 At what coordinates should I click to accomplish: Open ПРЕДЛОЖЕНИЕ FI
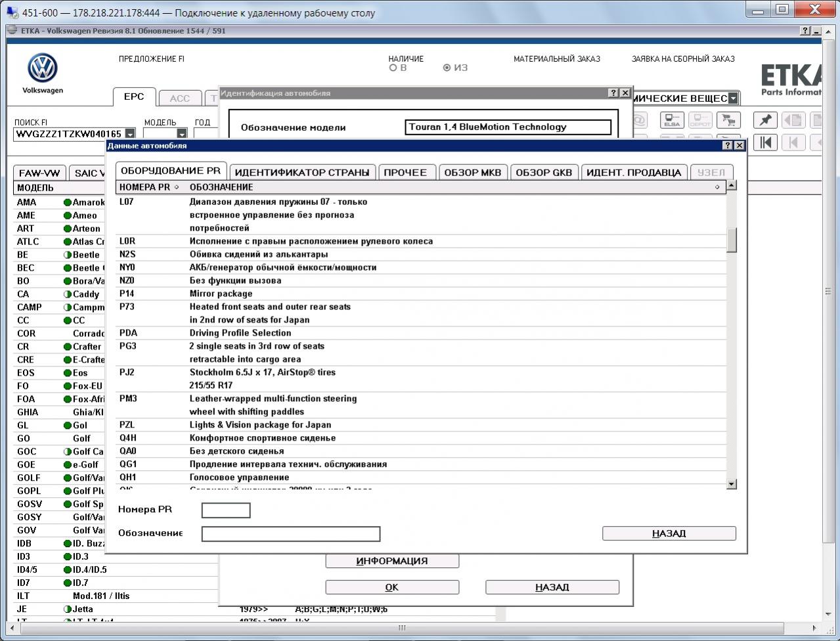152,59
